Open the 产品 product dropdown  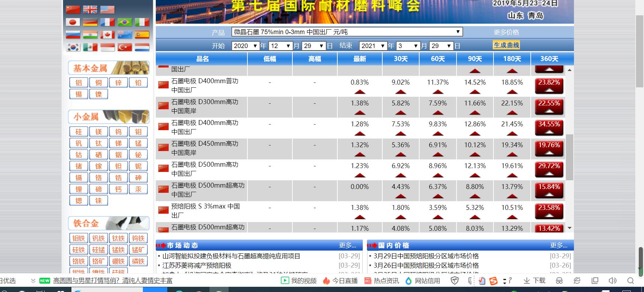coord(347,32)
